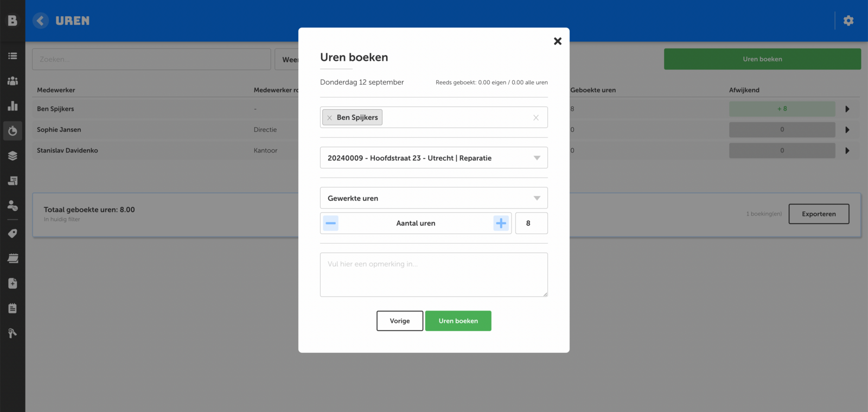Viewport: 868px width, 412px height.
Task: Clear all selected employees in the field
Action: [536, 118]
